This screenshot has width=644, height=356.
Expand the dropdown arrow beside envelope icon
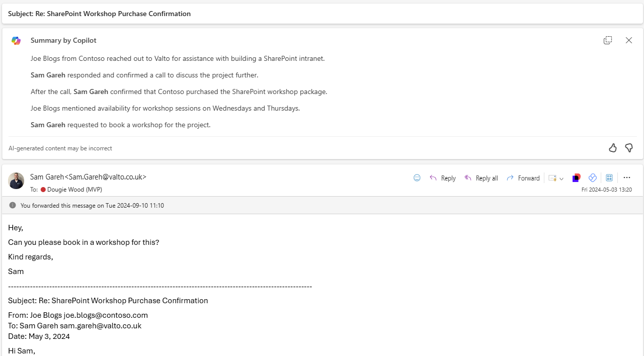tap(561, 179)
